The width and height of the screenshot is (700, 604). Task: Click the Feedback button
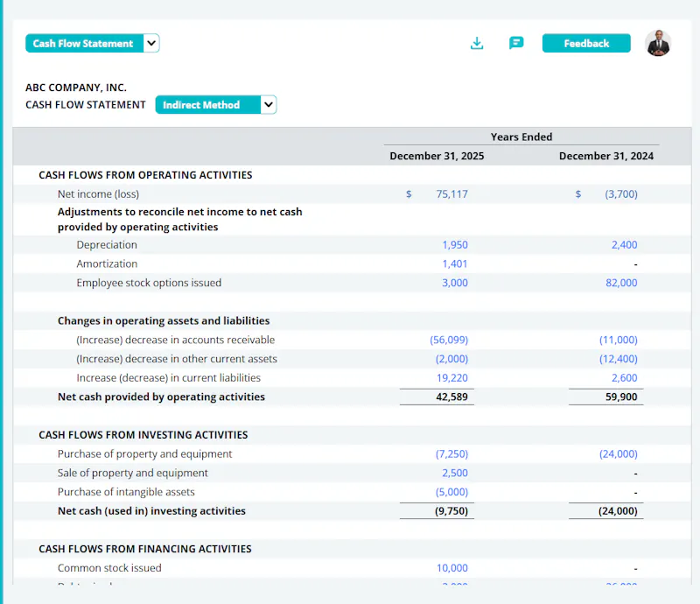click(x=586, y=44)
